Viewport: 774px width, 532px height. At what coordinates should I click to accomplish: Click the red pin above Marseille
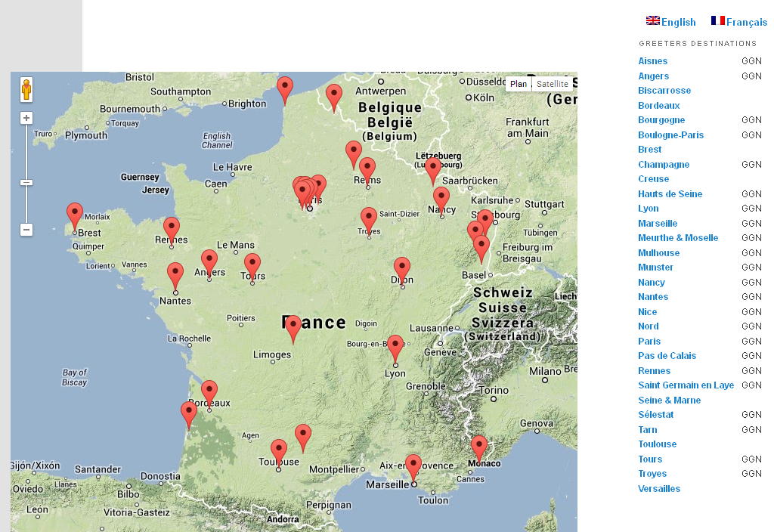click(x=413, y=466)
